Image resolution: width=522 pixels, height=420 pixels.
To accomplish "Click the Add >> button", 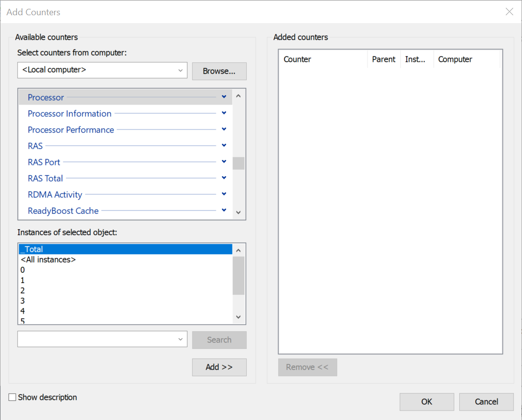I will pyautogui.click(x=219, y=367).
